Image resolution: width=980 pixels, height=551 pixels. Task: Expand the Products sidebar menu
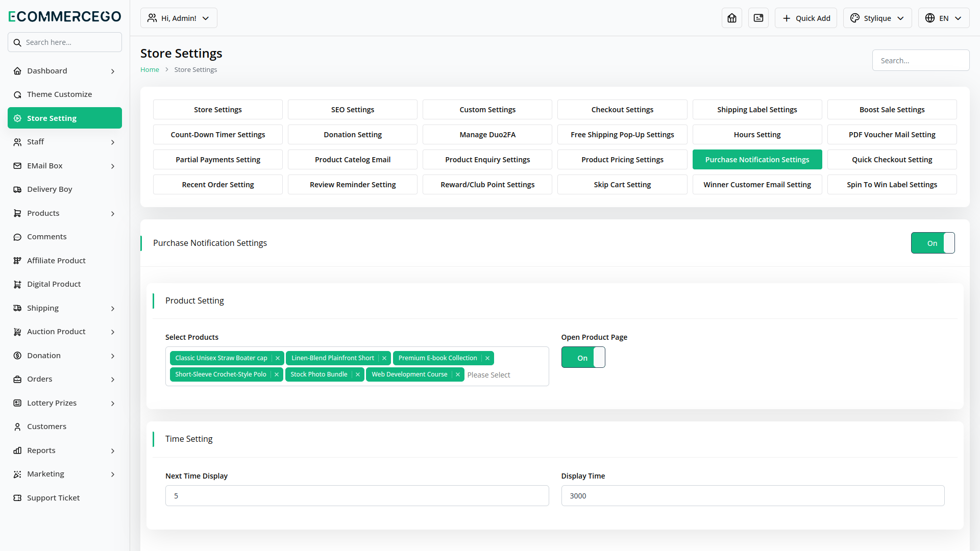[65, 213]
